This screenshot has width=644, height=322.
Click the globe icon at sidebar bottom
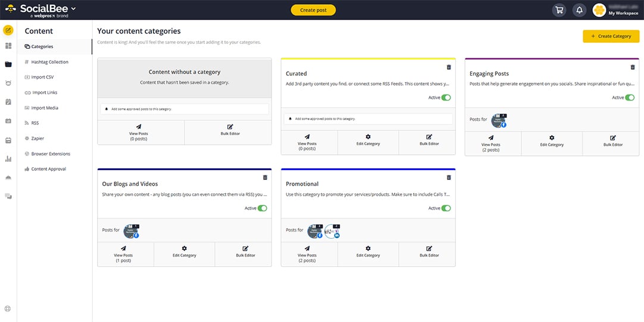[8, 309]
